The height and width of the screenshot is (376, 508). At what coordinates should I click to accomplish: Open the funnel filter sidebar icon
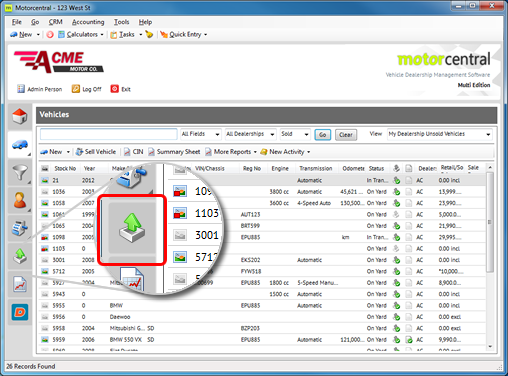(x=20, y=173)
